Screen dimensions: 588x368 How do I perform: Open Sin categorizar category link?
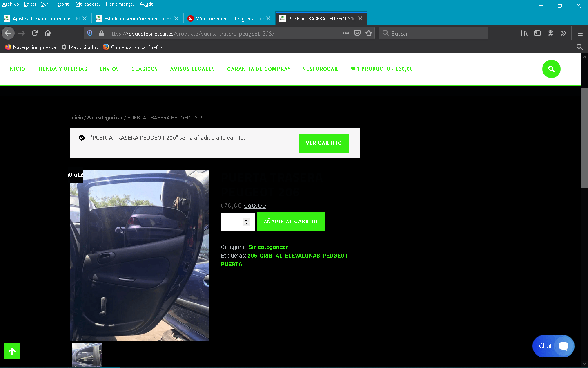pos(268,247)
